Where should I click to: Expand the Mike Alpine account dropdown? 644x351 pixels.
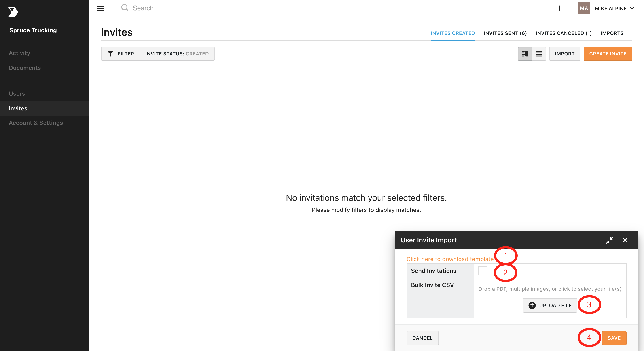click(632, 8)
